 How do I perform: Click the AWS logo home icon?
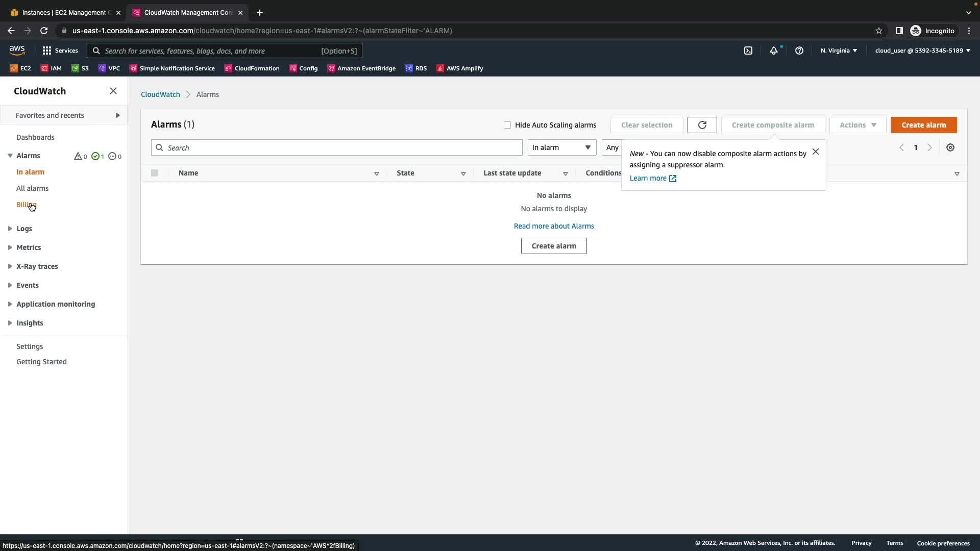(17, 50)
